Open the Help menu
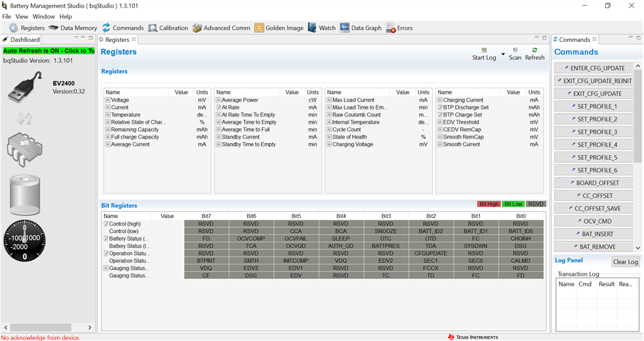The image size is (644, 341). [x=66, y=16]
